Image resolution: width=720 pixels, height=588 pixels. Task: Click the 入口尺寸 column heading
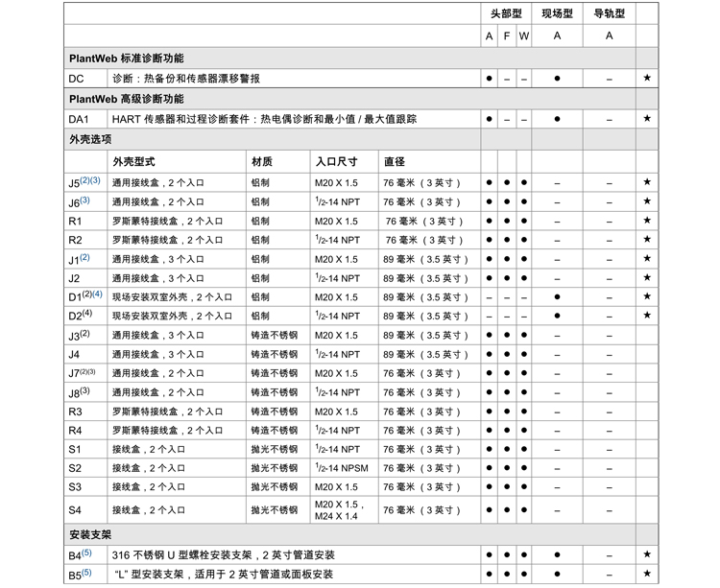click(336, 160)
